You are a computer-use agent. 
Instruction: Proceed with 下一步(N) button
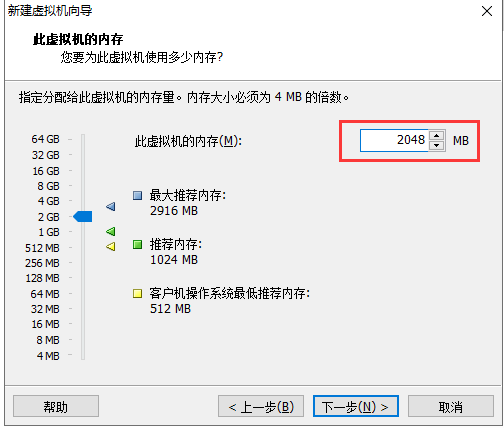(356, 406)
